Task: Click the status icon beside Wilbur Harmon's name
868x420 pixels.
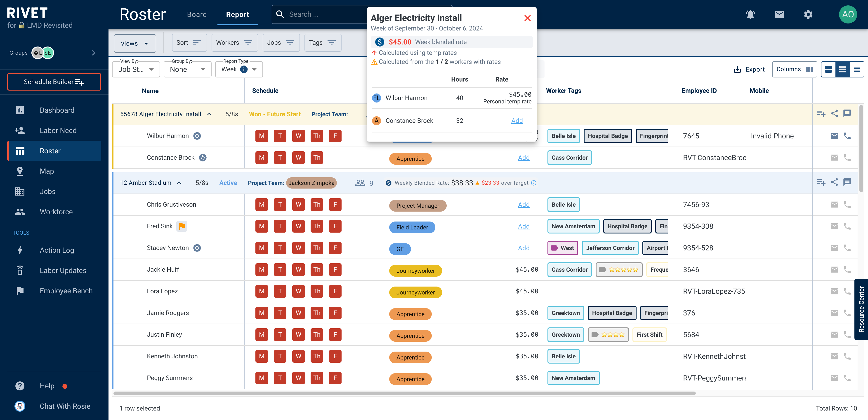Action: coord(197,136)
